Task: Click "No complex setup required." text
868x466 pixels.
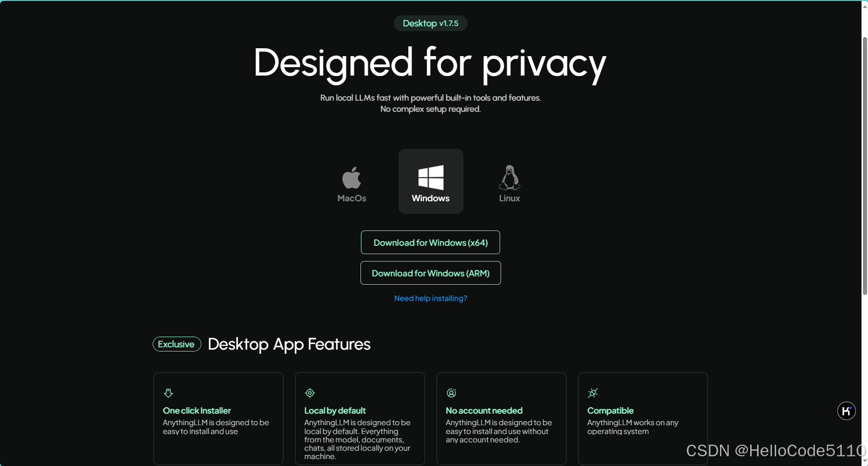Action: pos(431,109)
